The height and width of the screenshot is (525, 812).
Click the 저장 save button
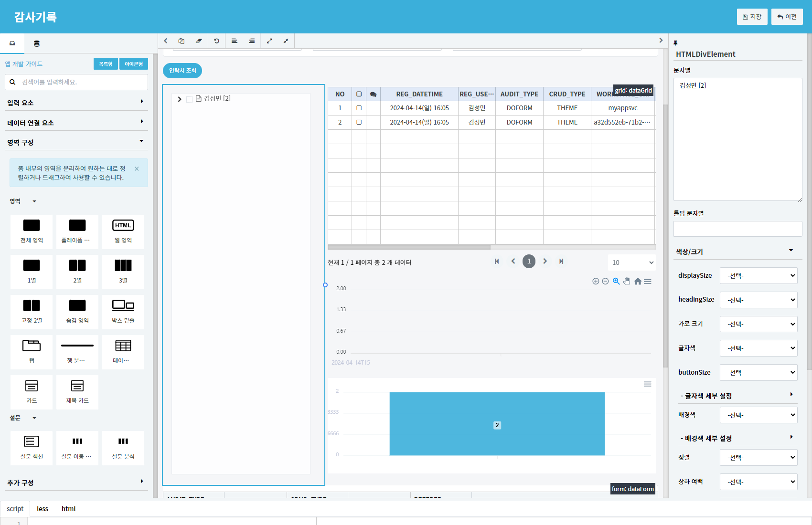pos(752,17)
